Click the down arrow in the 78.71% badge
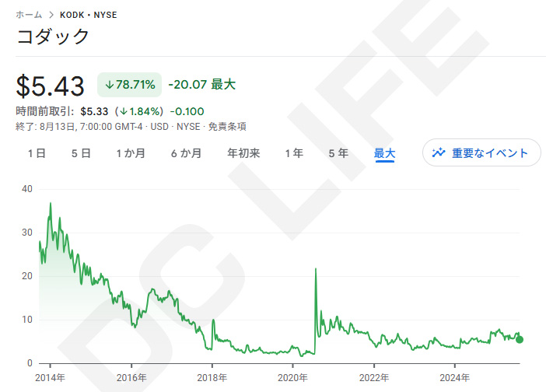Viewport: 546px width, 392px height. [110, 85]
